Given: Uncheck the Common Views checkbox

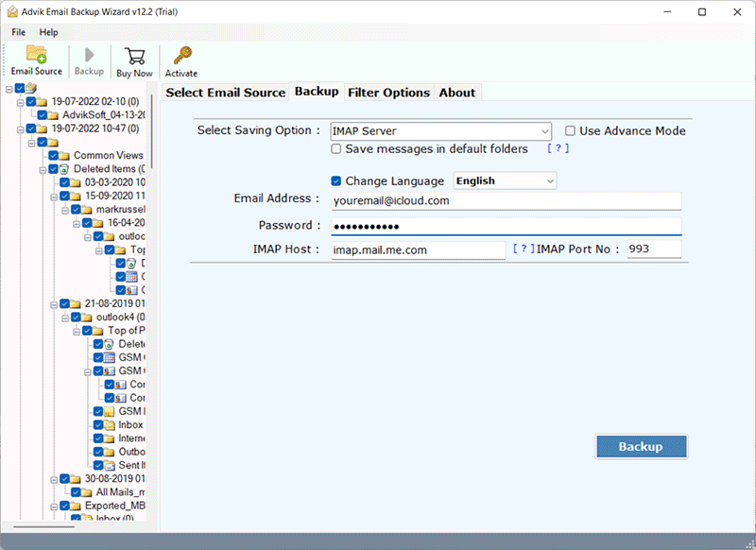Looking at the screenshot, I should 54,156.
